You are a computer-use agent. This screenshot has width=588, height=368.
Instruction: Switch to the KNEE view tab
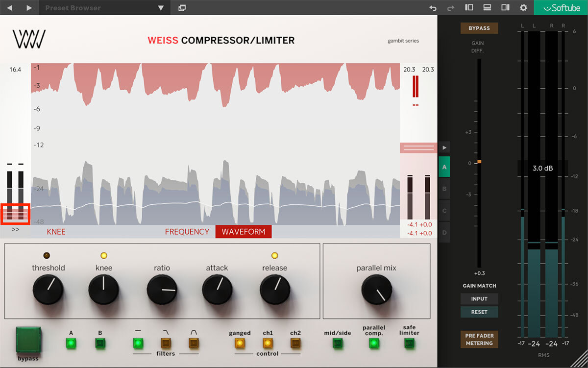(56, 232)
